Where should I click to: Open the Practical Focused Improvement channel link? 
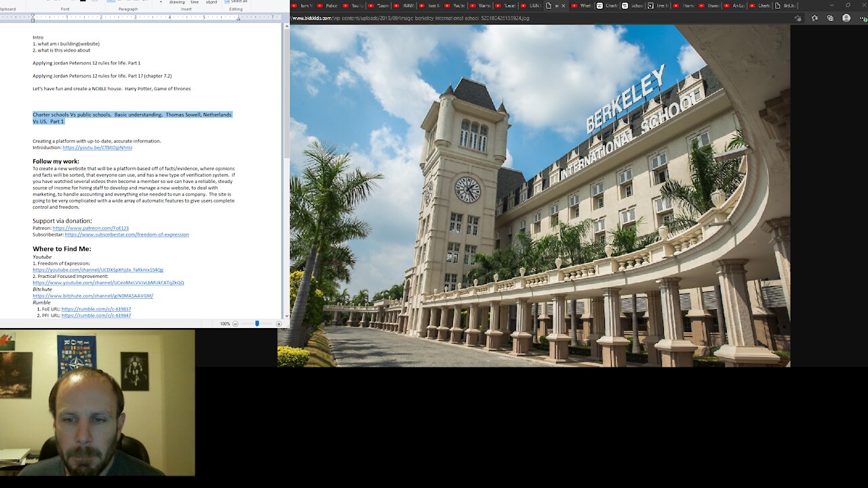[x=108, y=283]
